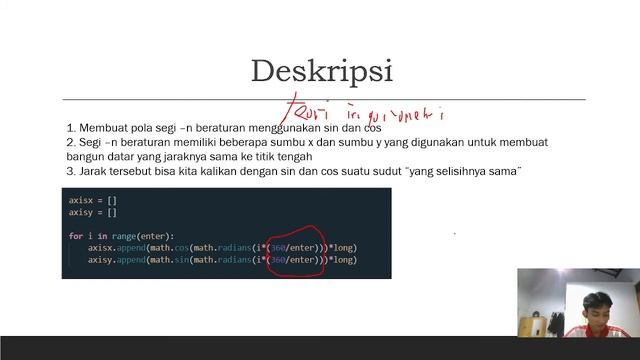This screenshot has width=640, height=360.
Task: Click the "Deskripsi" slide title
Action: click(322, 71)
